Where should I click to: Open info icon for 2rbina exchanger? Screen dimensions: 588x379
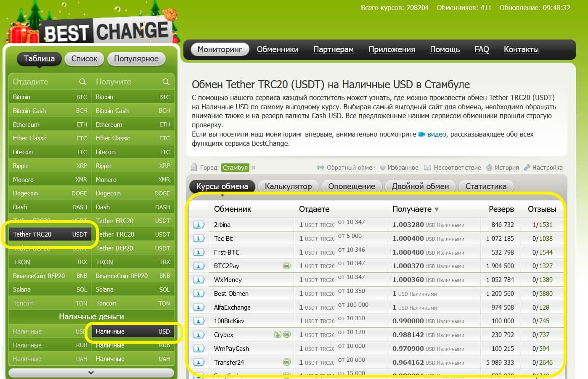[199, 225]
